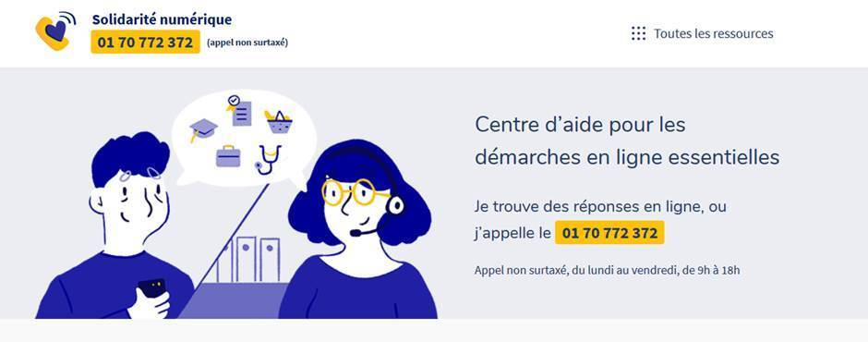Click the briefcase icon in the speech bubble
The width and height of the screenshot is (868, 342).
point(228,156)
